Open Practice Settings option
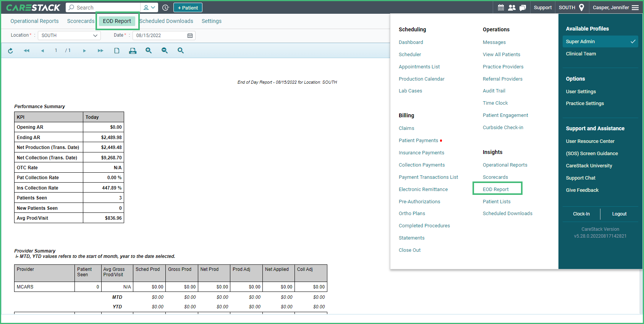 point(585,104)
